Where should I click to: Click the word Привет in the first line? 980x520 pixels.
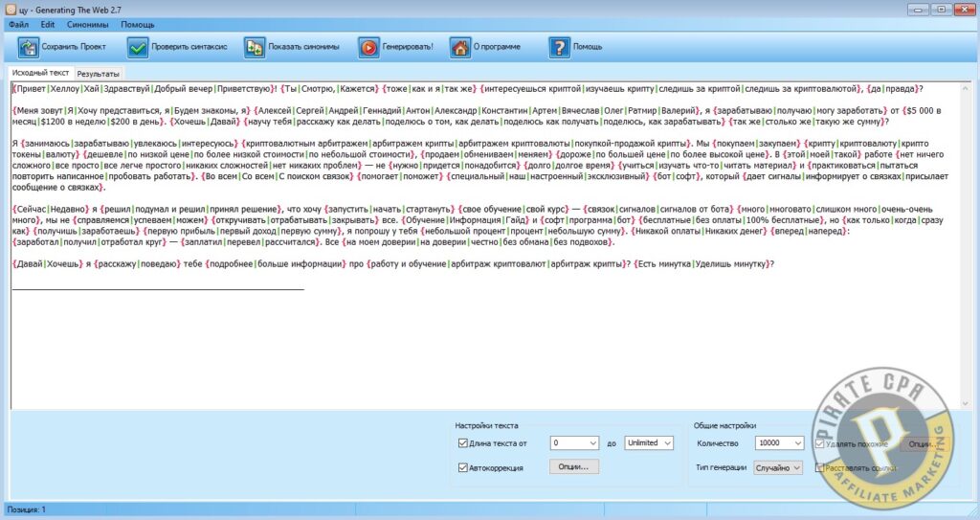(x=31, y=89)
